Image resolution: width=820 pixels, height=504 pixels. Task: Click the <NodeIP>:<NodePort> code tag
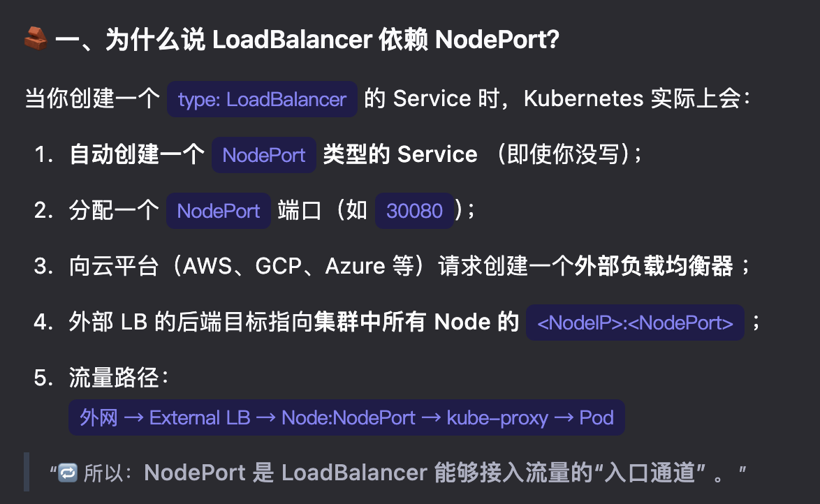point(635,323)
